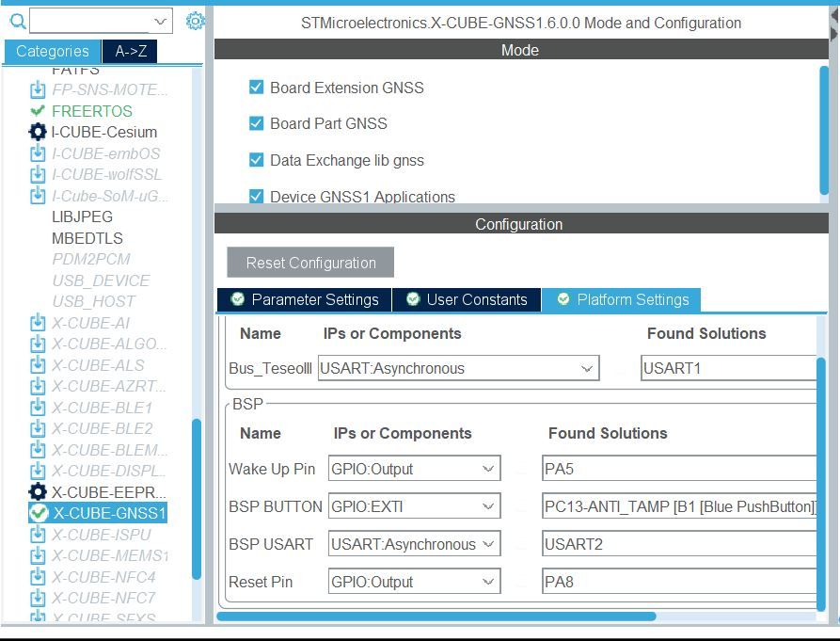The height and width of the screenshot is (641, 840).
Task: Click download icon beside X-CUBE-BLEM
Action: click(x=38, y=450)
